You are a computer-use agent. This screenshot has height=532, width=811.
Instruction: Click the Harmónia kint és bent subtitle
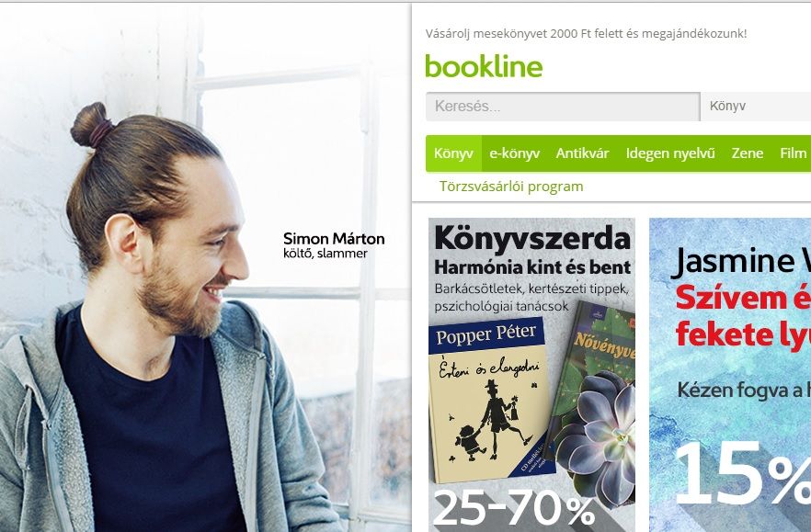(x=532, y=267)
